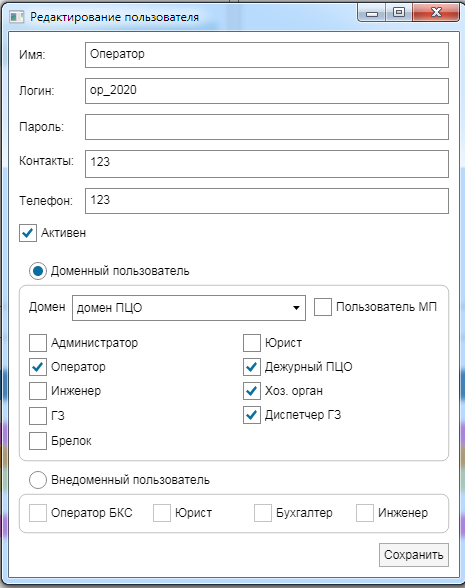Image resolution: width=465 pixels, height=588 pixels.
Task: Enable the ГЗ checkbox
Action: click(x=38, y=416)
